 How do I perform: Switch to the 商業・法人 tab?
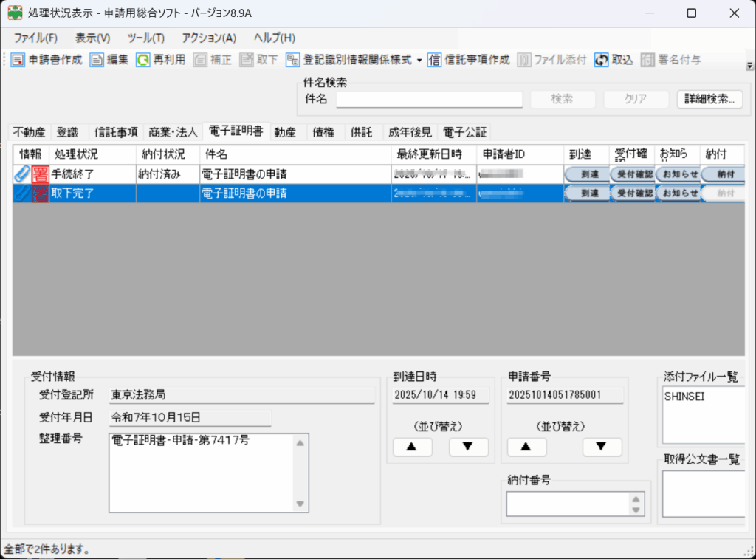coord(173,132)
